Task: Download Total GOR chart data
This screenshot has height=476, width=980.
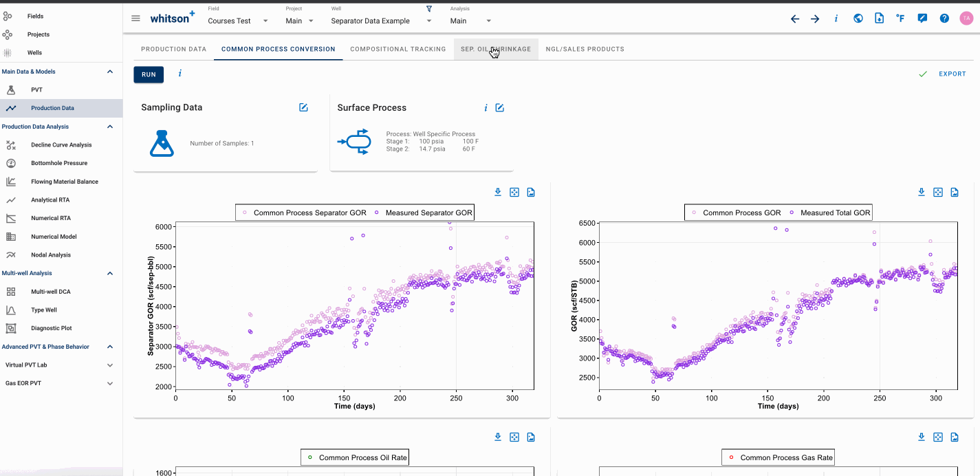Action: point(922,193)
